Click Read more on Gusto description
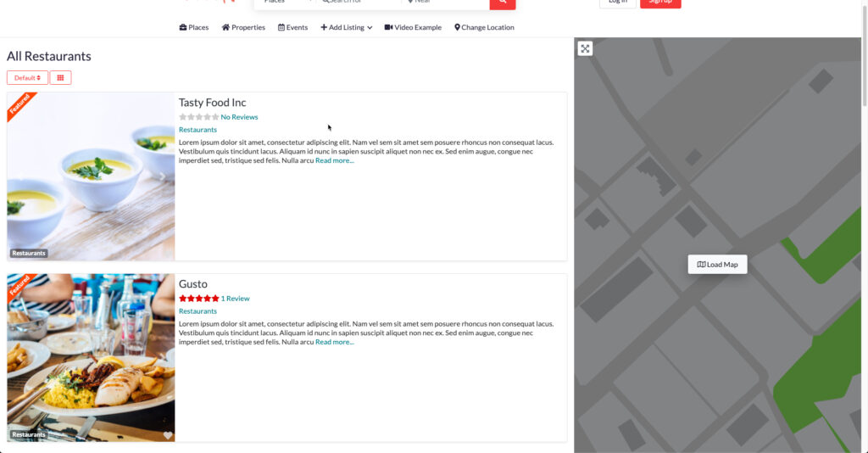The image size is (868, 453). point(334,342)
